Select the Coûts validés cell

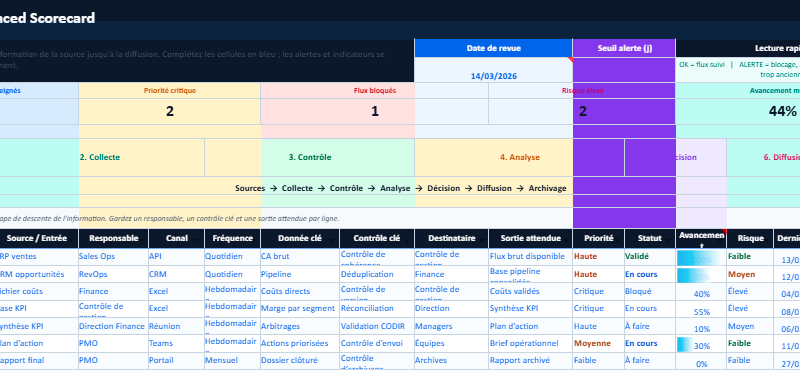tap(531, 291)
